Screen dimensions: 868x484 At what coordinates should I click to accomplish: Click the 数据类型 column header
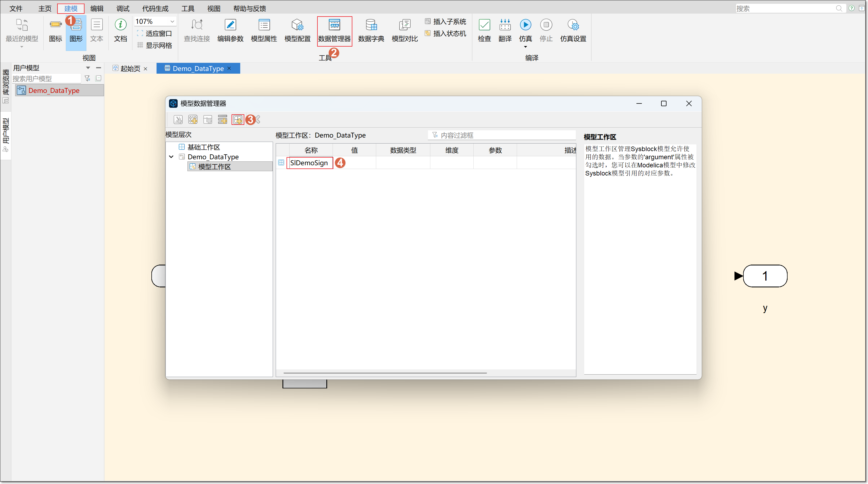(403, 150)
